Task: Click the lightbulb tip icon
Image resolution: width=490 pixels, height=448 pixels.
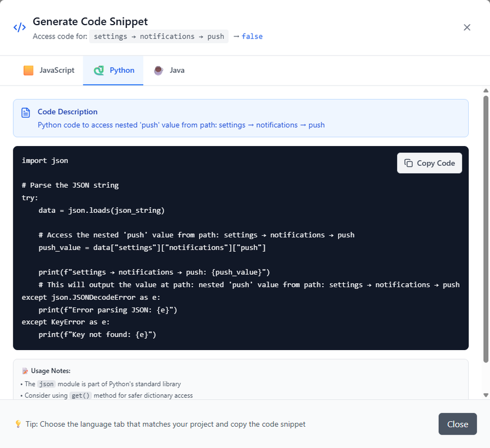Action: coord(18,424)
